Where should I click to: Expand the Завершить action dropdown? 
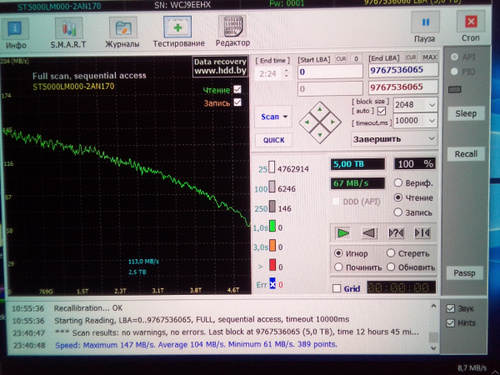394,139
